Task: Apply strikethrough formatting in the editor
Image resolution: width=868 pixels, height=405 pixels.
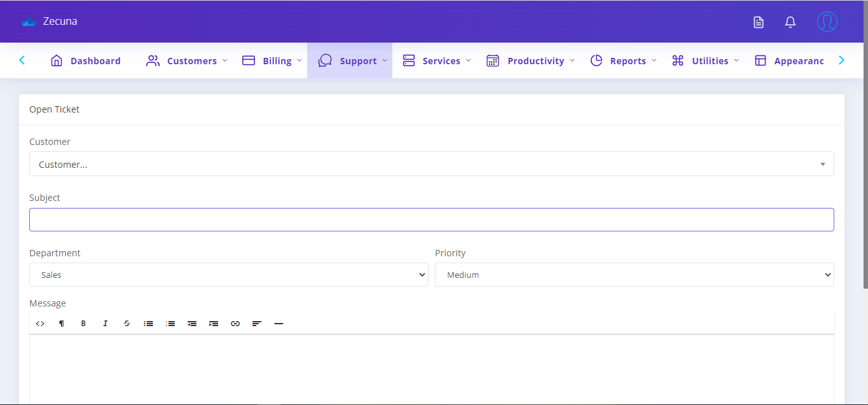Action: [127, 323]
